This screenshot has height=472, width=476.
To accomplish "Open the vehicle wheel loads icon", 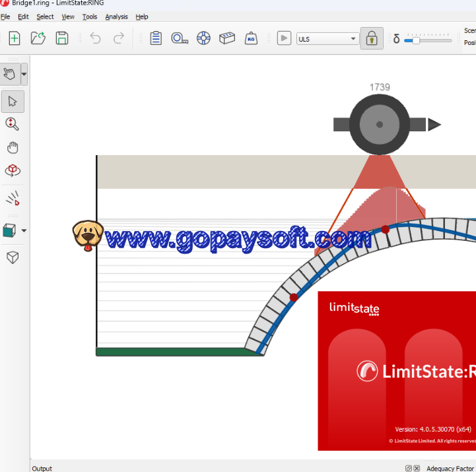I will (x=203, y=38).
